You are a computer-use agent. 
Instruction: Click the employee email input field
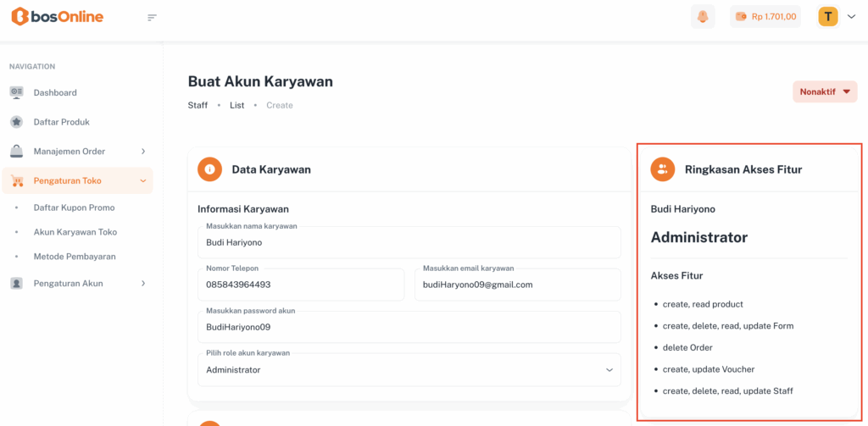(517, 285)
